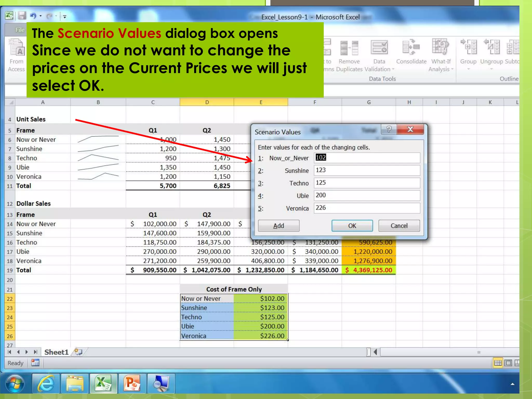The width and height of the screenshot is (532, 399).
Task: Expand the Undo history dropdown arrow
Action: pos(41,16)
